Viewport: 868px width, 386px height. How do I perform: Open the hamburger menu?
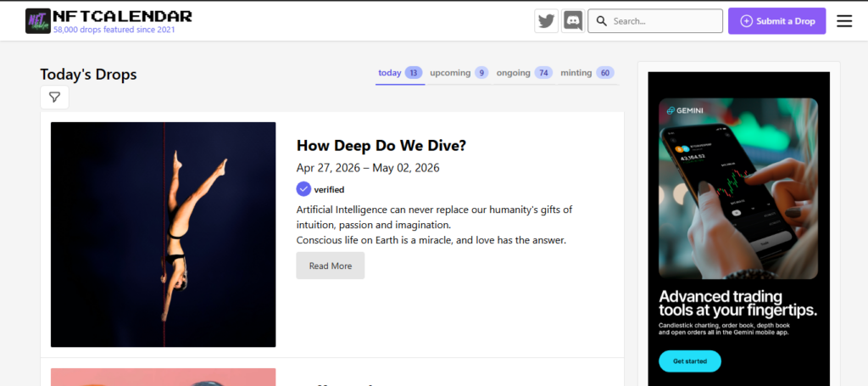[844, 21]
